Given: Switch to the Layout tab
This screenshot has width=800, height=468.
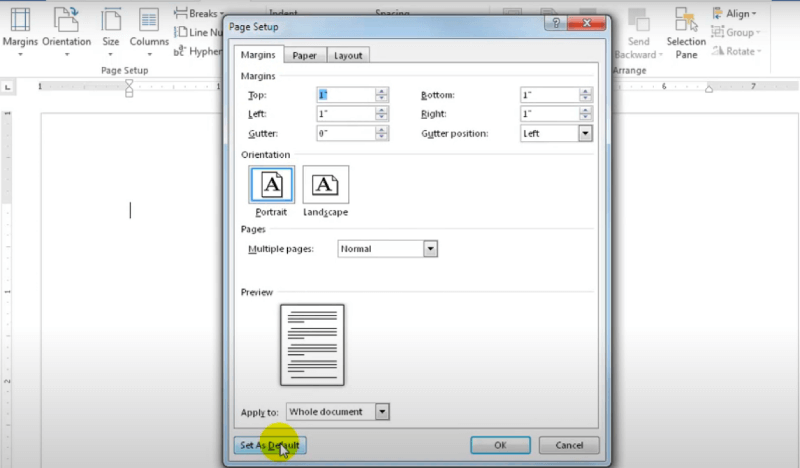Looking at the screenshot, I should pos(348,56).
